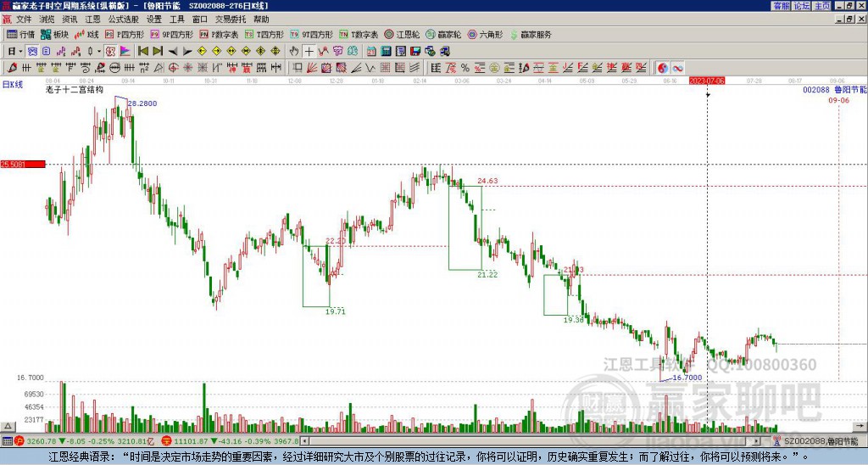Viewport: 868px width, 465px height.
Task: Toggle the crosshair cursor tool
Action: pyautogui.click(x=309, y=52)
